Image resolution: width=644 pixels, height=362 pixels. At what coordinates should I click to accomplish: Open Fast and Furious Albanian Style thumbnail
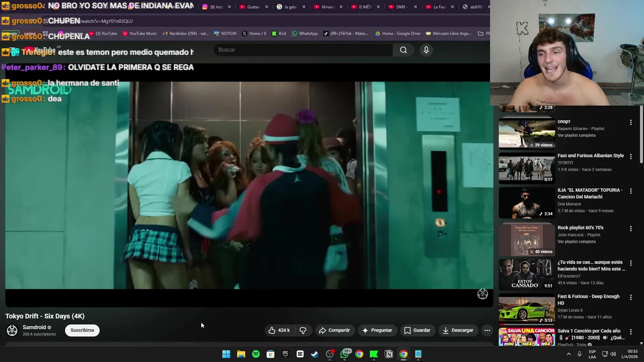coord(526,167)
